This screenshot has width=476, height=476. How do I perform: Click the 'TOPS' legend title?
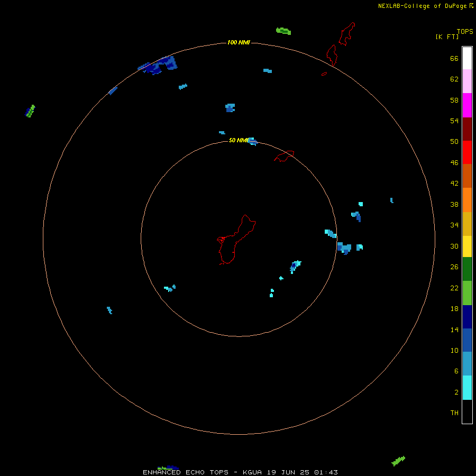click(465, 32)
